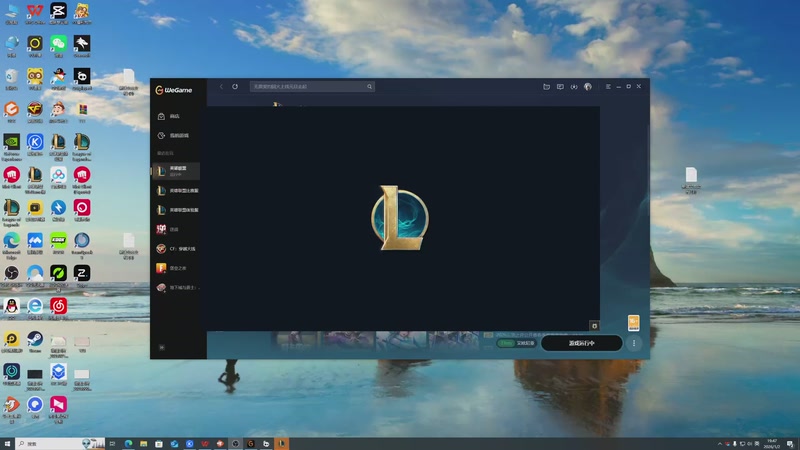The image size is (800, 450).
Task: Select the second League of Legends sidebar game
Action: click(177, 190)
